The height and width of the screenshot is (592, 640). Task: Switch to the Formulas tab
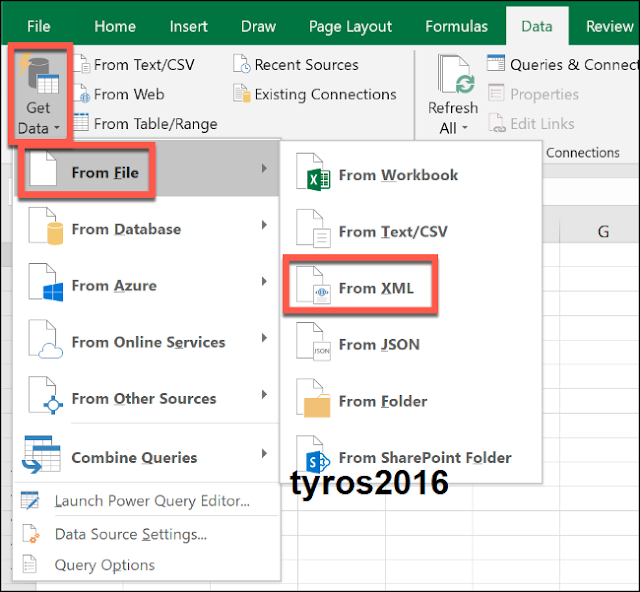pos(456,27)
